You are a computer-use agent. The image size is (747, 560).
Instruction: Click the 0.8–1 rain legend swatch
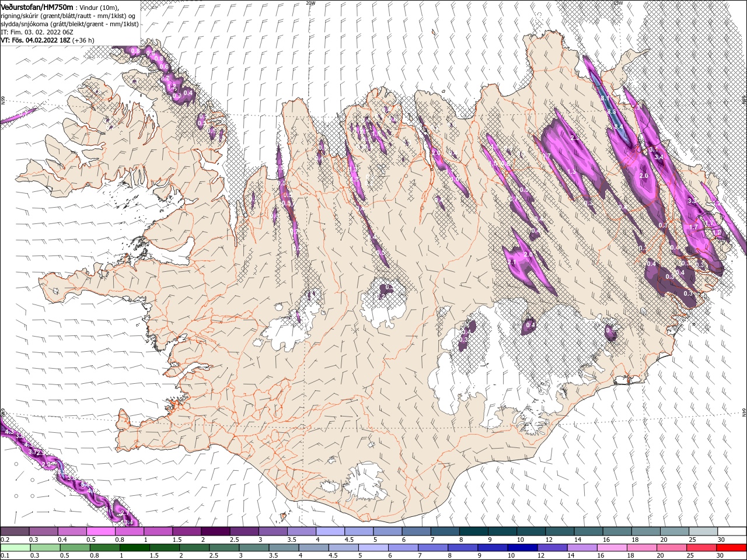point(104,548)
